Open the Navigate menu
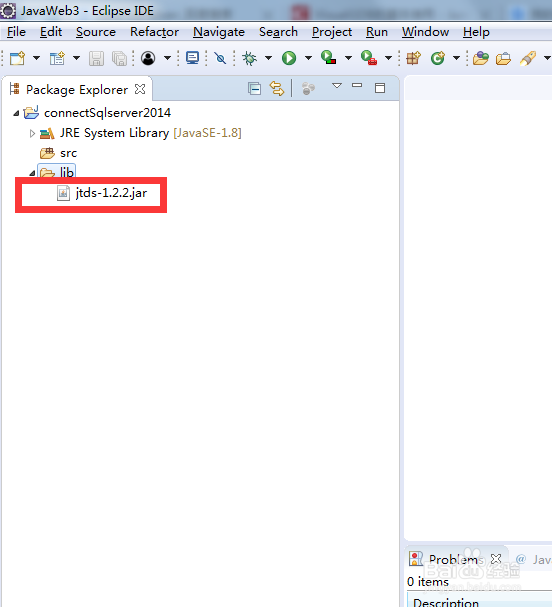The width and height of the screenshot is (552, 607). (219, 32)
